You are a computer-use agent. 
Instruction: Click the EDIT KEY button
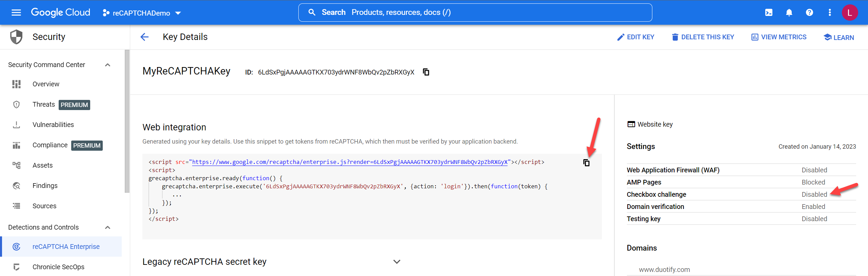636,37
